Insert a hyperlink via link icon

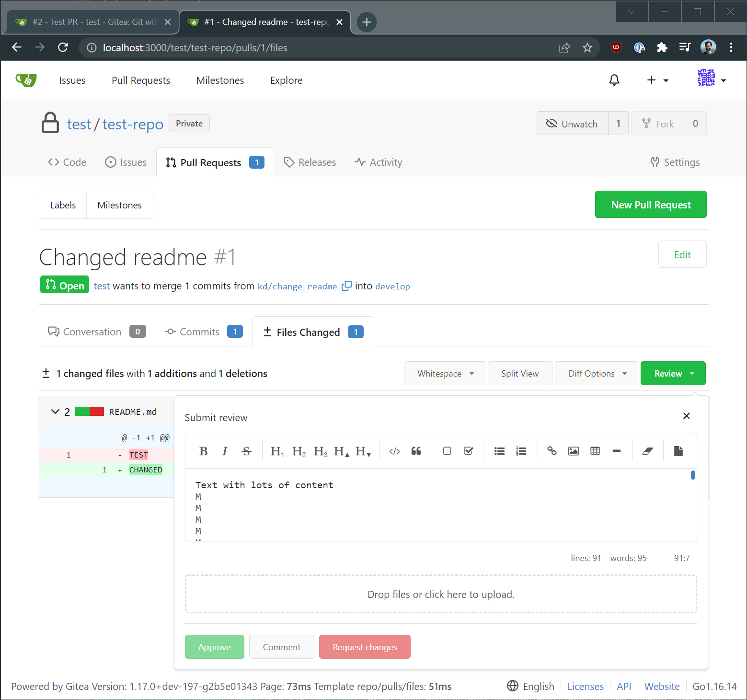pos(552,451)
